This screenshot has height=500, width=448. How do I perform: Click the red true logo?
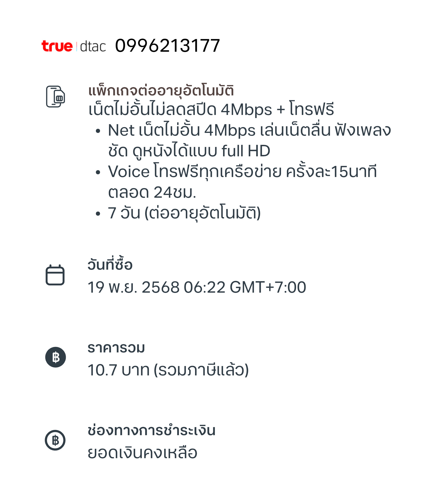[x=57, y=46]
